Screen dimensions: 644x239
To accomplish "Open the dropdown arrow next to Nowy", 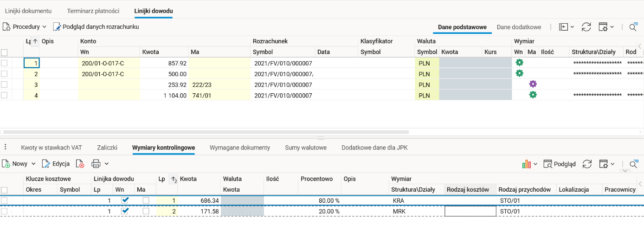I will (x=33, y=164).
